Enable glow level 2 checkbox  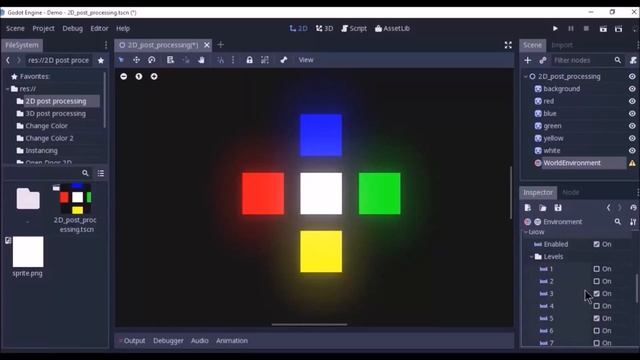coord(596,281)
